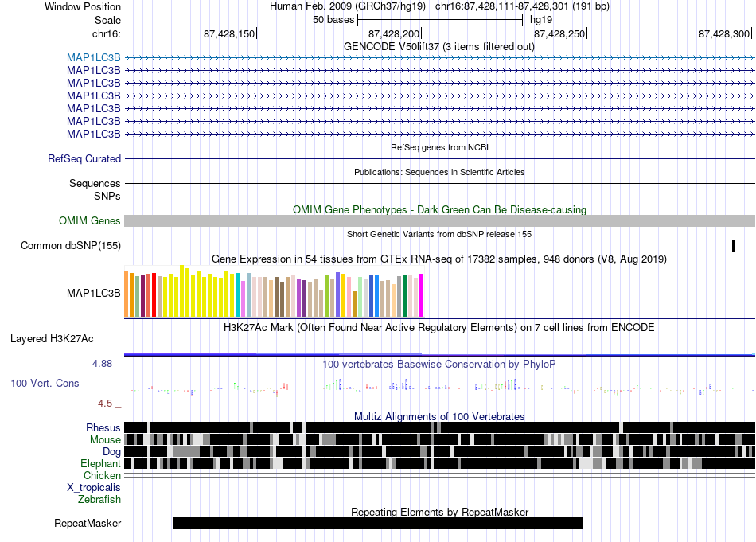Select the Mouse alignment label
756x542 pixels.
click(x=105, y=440)
